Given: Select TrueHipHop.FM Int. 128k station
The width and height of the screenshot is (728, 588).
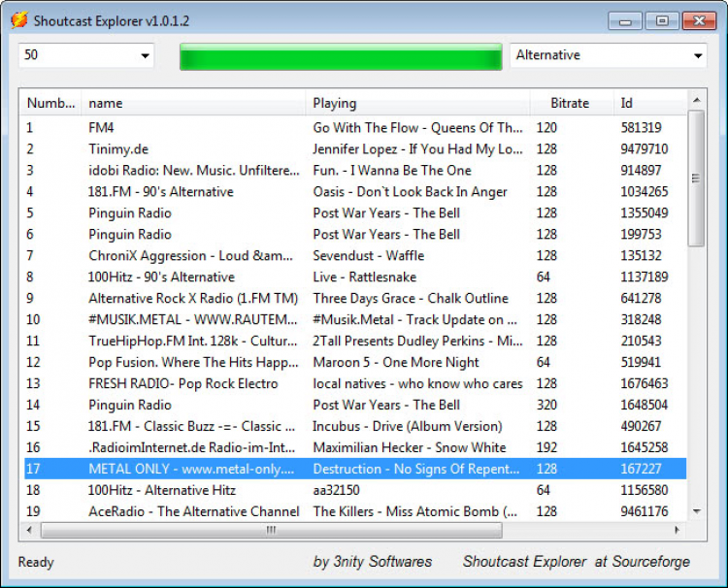Looking at the screenshot, I should pyautogui.click(x=355, y=342).
